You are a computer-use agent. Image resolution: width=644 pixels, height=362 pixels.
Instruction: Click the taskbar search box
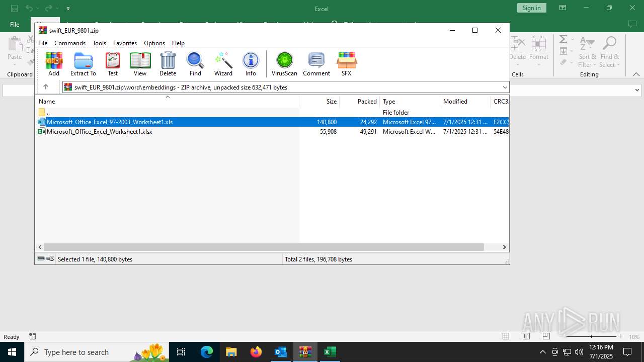tap(97, 352)
